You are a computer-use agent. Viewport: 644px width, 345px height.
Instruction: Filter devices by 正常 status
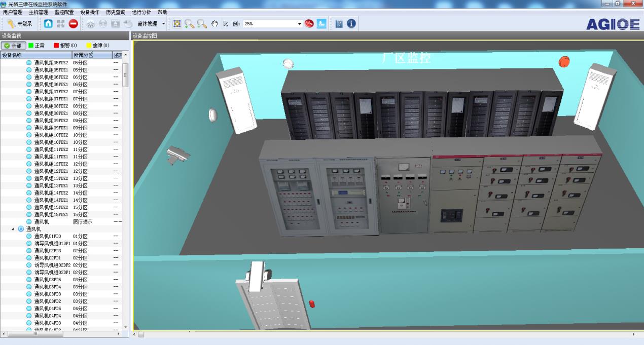[x=37, y=46]
